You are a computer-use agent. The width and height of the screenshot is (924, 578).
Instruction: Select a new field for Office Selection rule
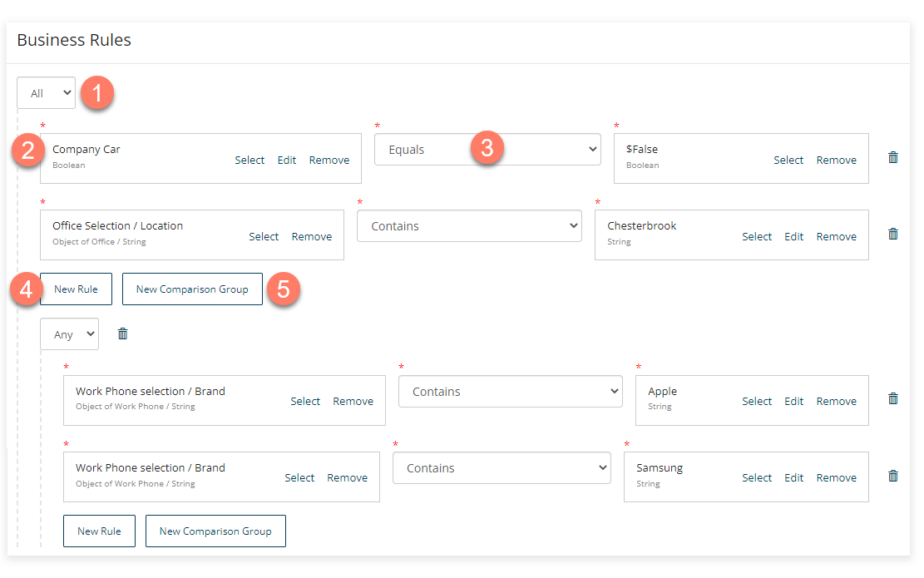pos(264,236)
